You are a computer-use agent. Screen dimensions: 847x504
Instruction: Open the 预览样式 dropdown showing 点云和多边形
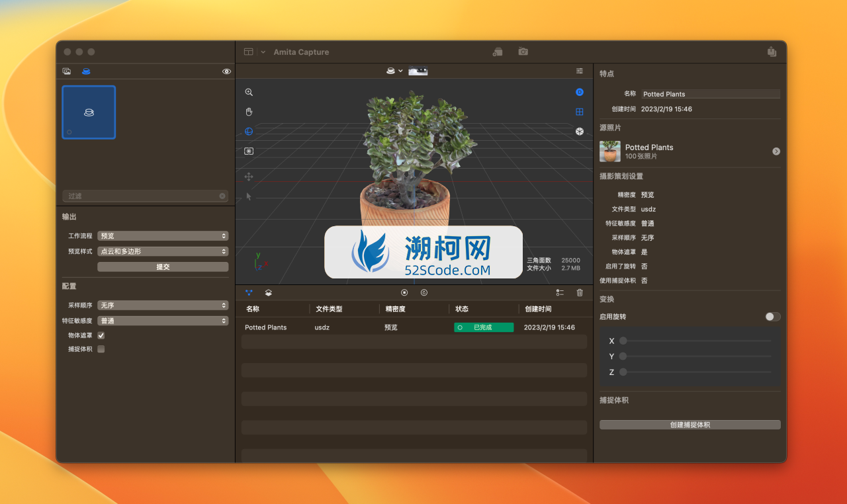[x=163, y=251]
